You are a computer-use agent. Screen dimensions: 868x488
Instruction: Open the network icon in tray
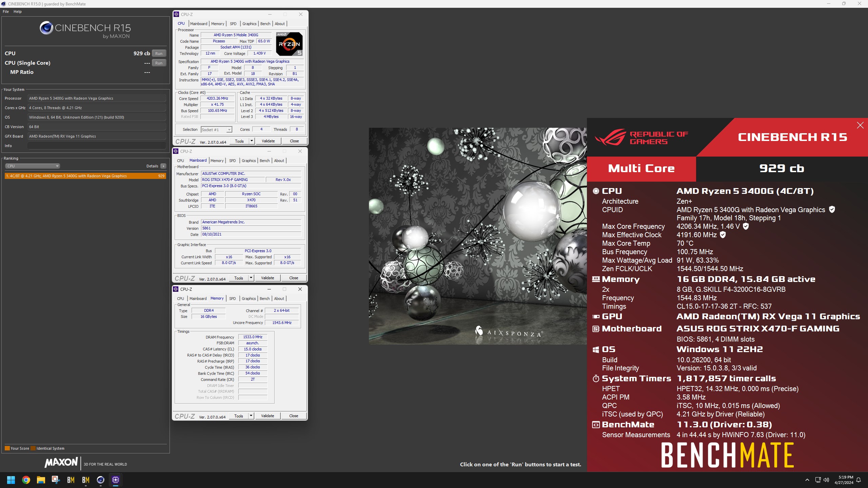[x=818, y=480]
